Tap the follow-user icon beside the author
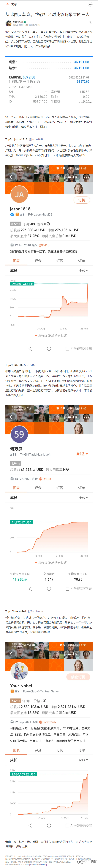Viewport: 98px width, 868px height. [x=90, y=23]
